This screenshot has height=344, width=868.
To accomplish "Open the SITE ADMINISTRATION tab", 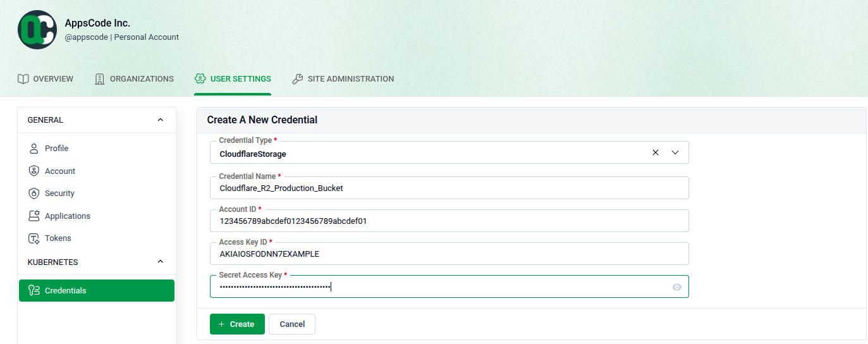I will 343,79.
